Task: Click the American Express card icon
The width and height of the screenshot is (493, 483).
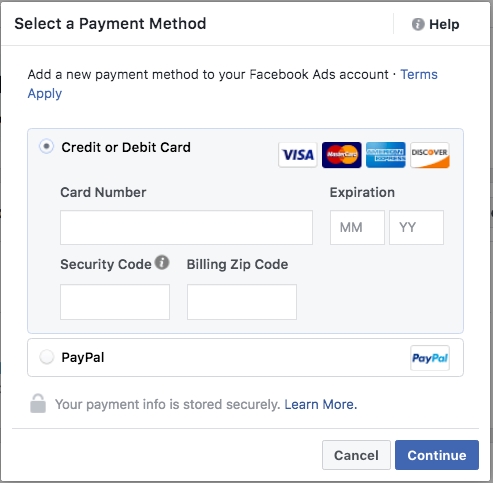Action: [x=386, y=155]
